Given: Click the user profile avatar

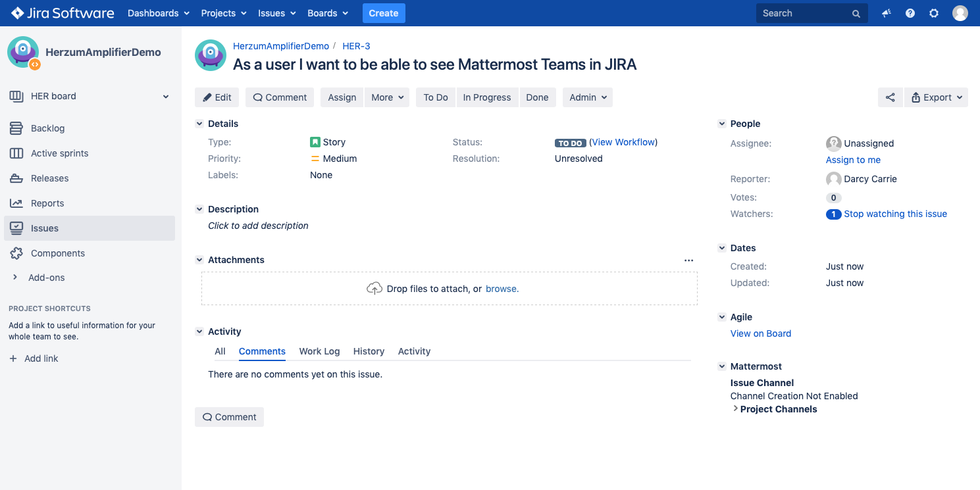Looking at the screenshot, I should (960, 13).
